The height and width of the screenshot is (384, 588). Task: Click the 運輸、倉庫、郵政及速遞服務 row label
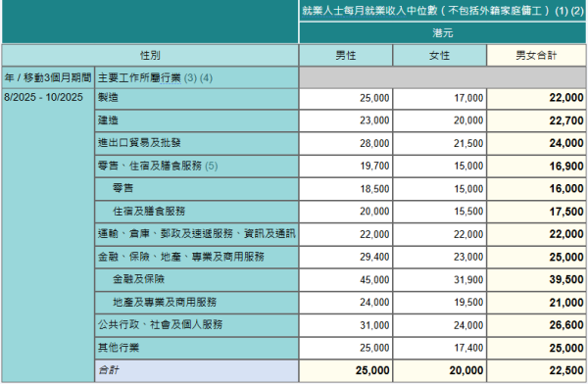tap(197, 234)
